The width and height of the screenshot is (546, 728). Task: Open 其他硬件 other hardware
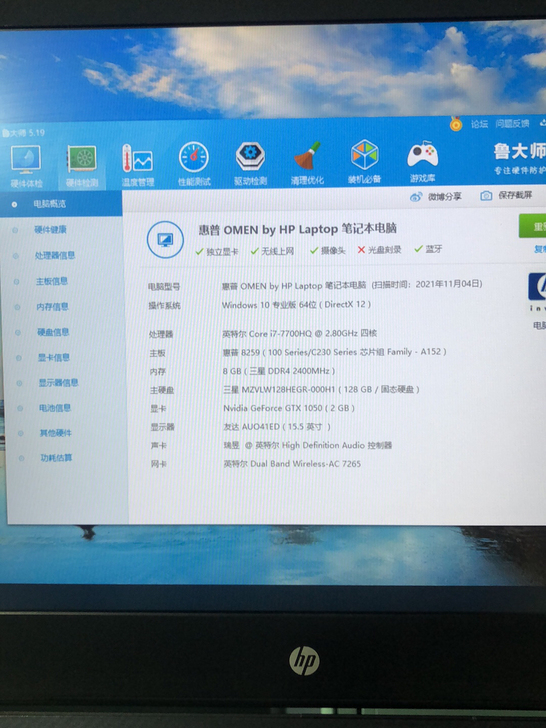[55, 433]
